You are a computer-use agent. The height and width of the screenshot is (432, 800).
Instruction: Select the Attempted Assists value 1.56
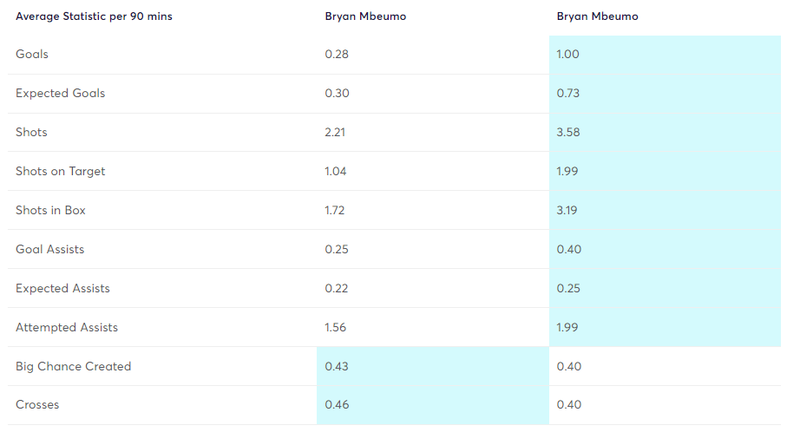coord(335,327)
